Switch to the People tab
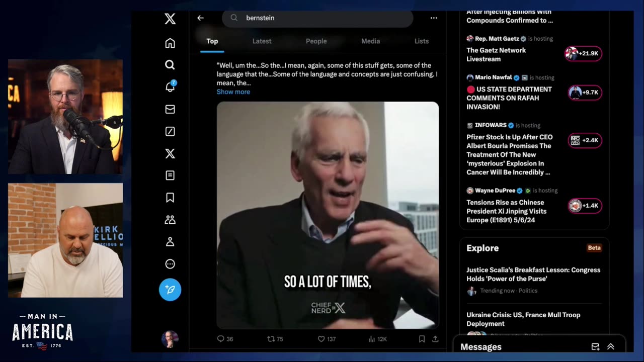This screenshot has width=644, height=362. click(x=316, y=41)
